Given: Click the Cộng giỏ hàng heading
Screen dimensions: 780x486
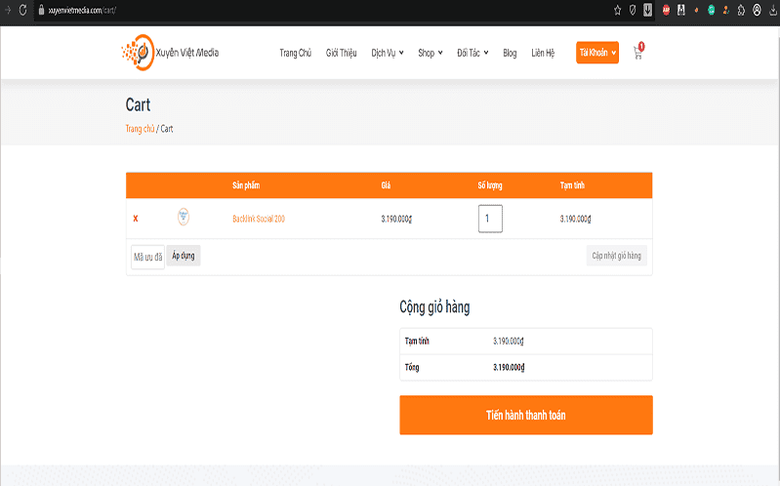Looking at the screenshot, I should pos(434,307).
